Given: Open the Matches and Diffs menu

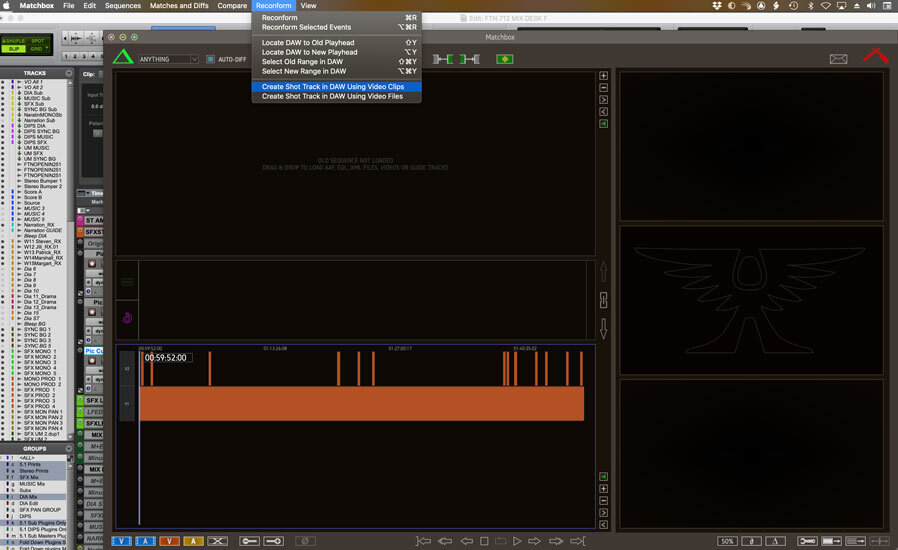Looking at the screenshot, I should point(179,5).
